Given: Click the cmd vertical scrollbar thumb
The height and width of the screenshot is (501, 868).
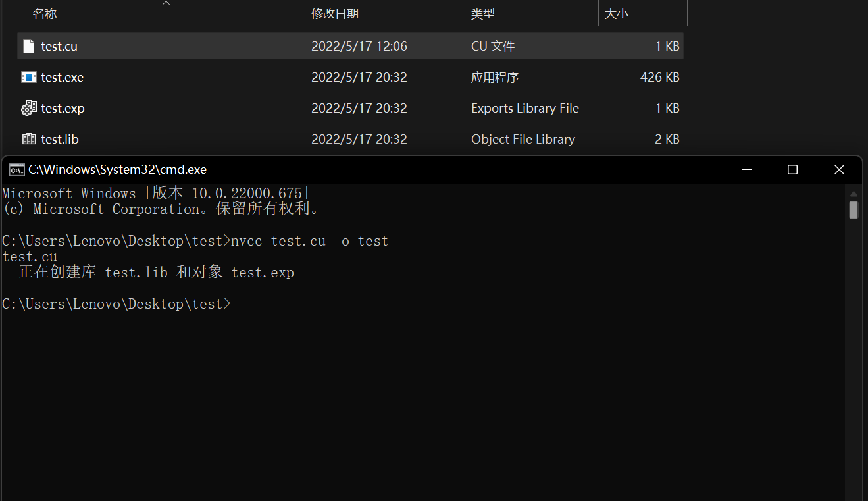Looking at the screenshot, I should tap(854, 210).
